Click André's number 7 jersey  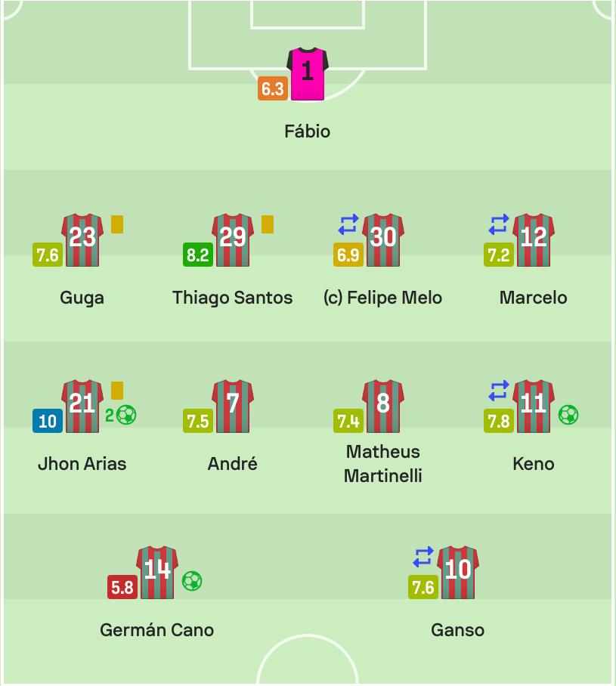coord(233,406)
